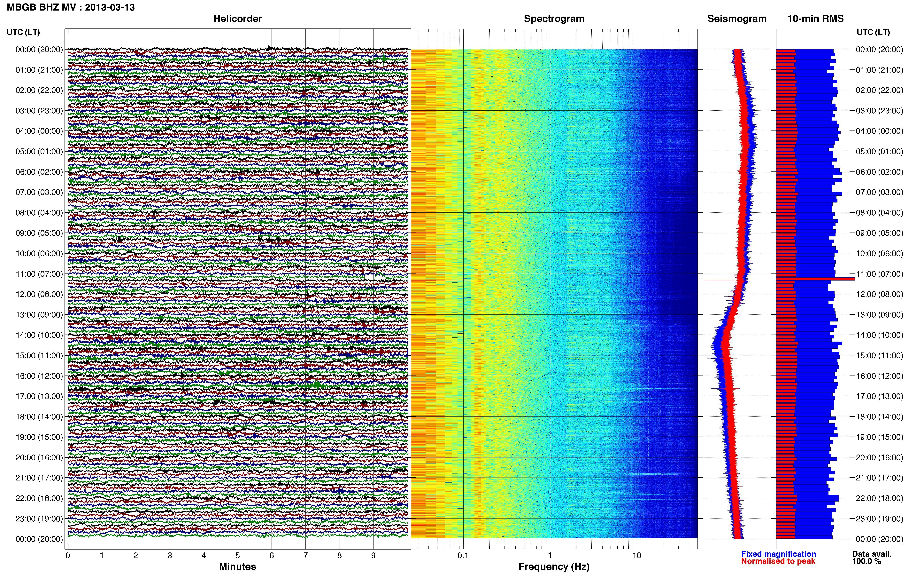Click 08:00 (04:00) on the Helicorder time axis

pos(39,213)
